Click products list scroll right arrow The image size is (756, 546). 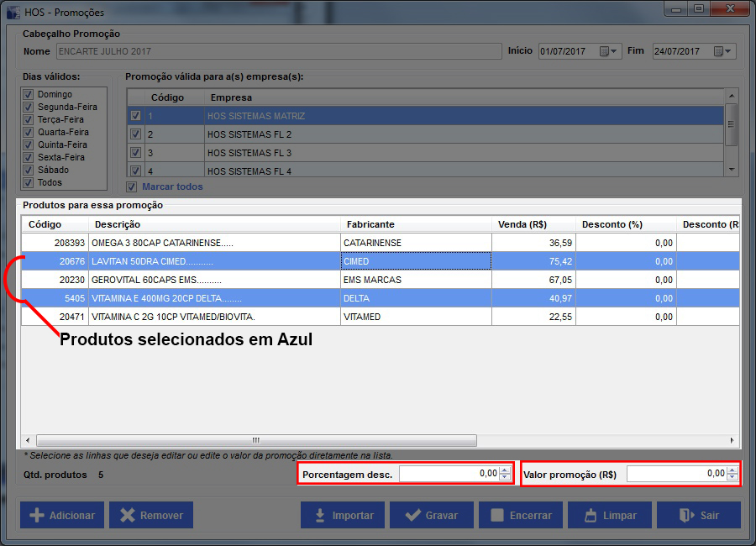coord(732,440)
